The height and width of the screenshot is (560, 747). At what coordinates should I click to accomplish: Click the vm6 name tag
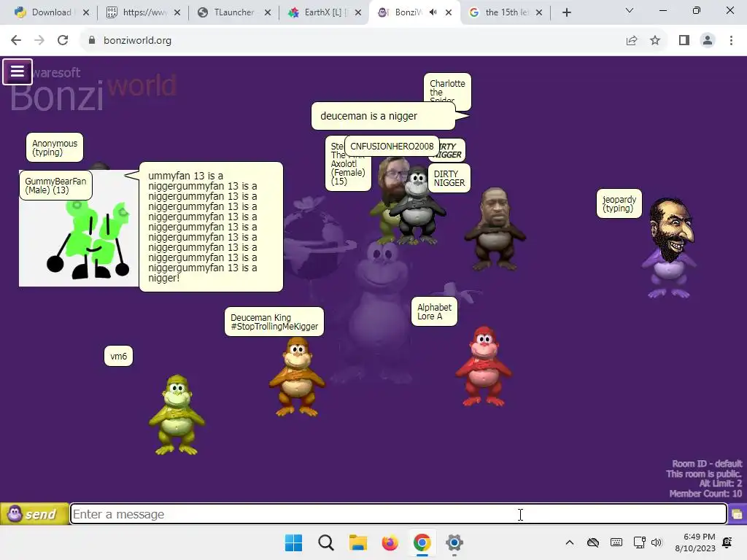pyautogui.click(x=119, y=356)
